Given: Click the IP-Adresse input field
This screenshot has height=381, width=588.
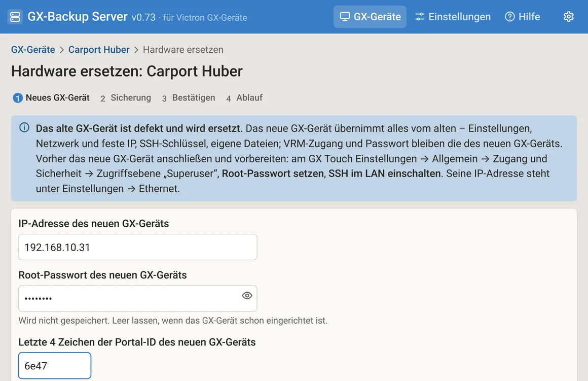Looking at the screenshot, I should [x=138, y=247].
